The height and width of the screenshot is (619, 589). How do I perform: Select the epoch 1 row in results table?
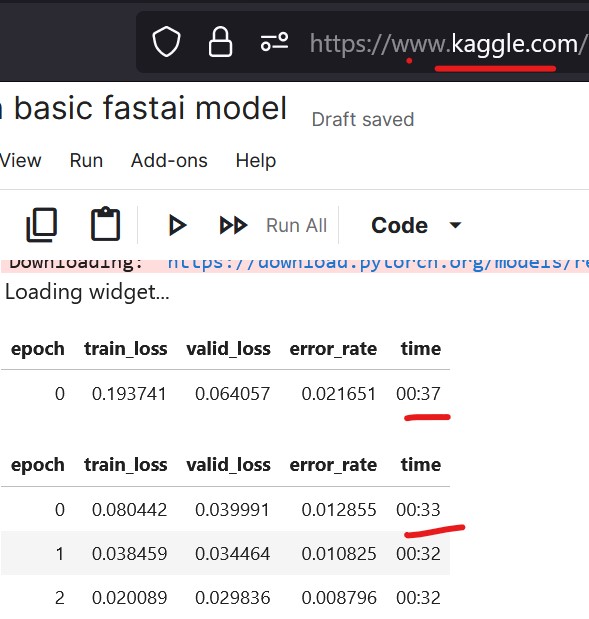pos(225,553)
